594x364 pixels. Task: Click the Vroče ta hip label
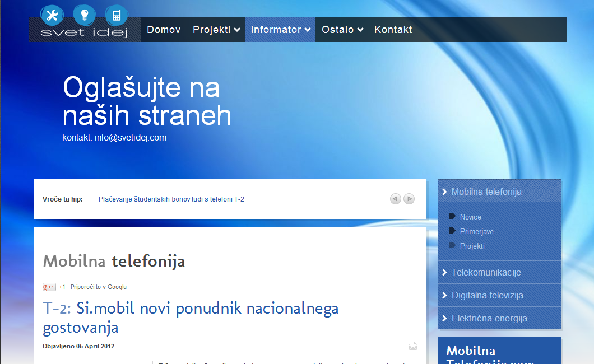click(63, 199)
